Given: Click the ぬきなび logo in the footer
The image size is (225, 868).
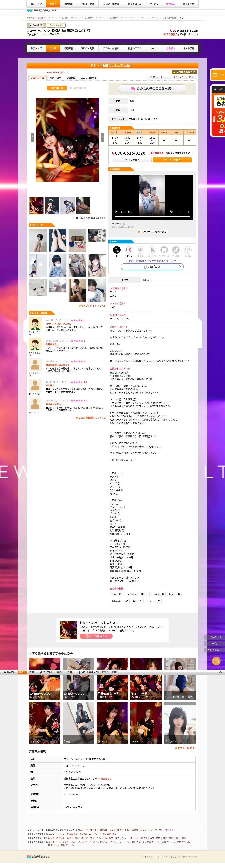Looking at the screenshot, I should pos(38,857).
